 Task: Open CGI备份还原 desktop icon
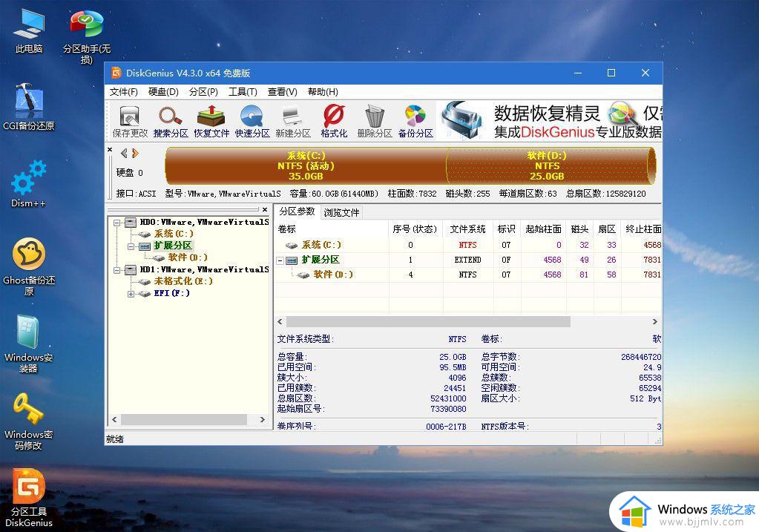28,108
